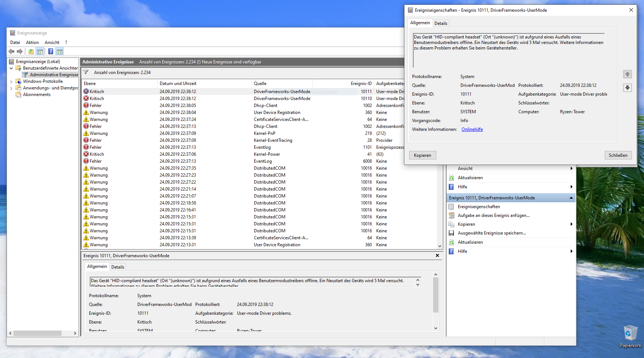Click the Warnung icon of the Kernel-PnP row
The width and height of the screenshot is (644, 358).
(x=86, y=133)
